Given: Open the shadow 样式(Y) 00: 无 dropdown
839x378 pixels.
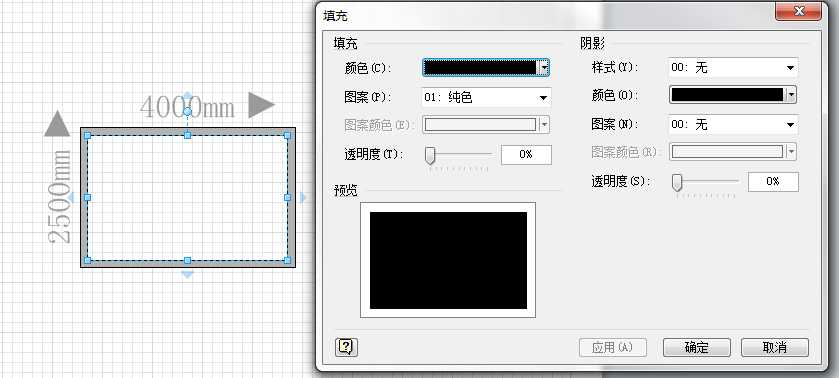Looking at the screenshot, I should [733, 67].
